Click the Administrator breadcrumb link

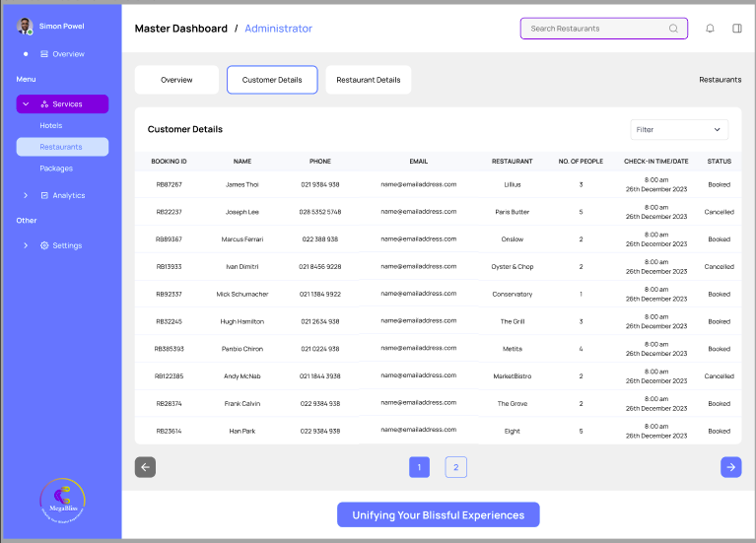(x=278, y=29)
